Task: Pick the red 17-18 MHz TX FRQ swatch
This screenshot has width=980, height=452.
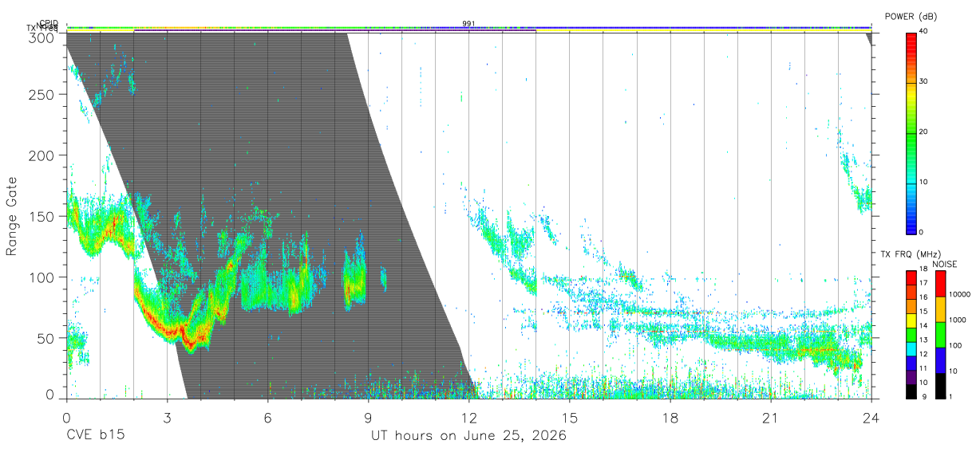Action: tap(911, 278)
